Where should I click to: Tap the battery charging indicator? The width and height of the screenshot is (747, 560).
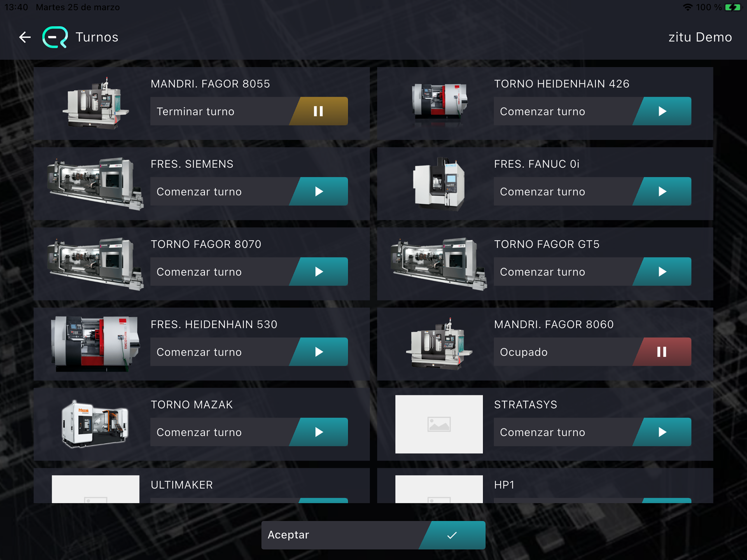[x=733, y=7]
